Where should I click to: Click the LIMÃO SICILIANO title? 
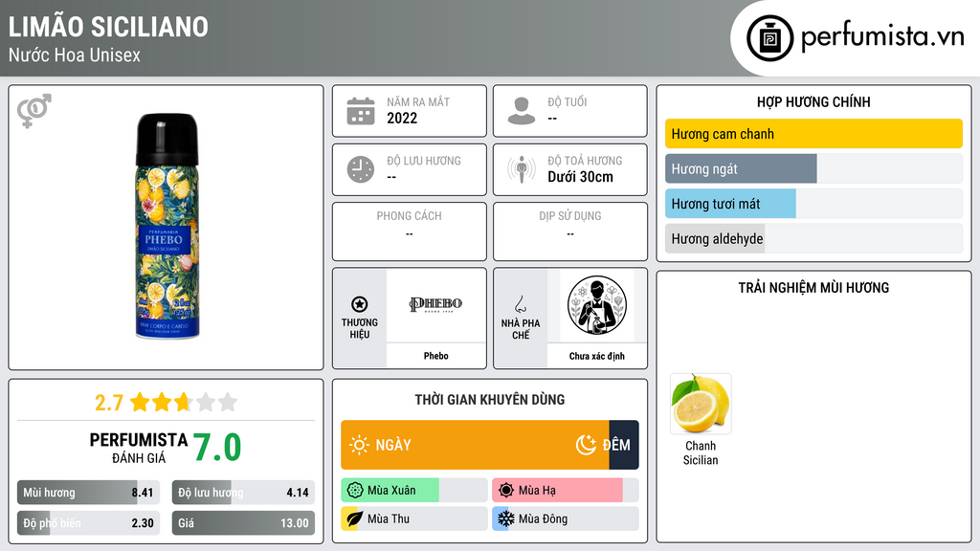pos(108,27)
